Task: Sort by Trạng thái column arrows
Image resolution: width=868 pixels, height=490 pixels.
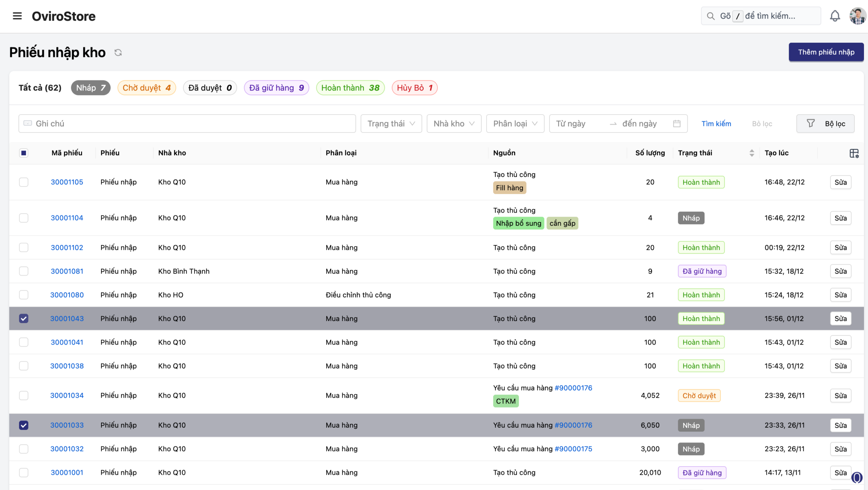Action: (x=752, y=153)
